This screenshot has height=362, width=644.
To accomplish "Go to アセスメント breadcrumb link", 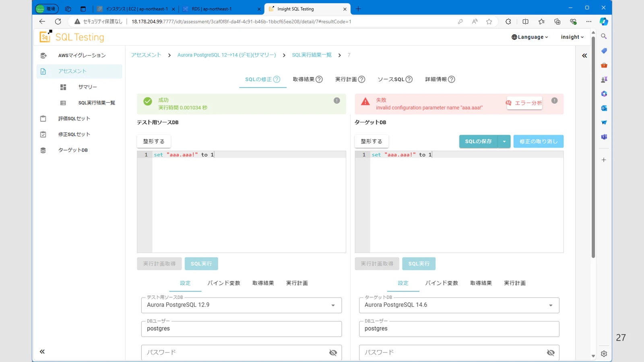I will (146, 55).
